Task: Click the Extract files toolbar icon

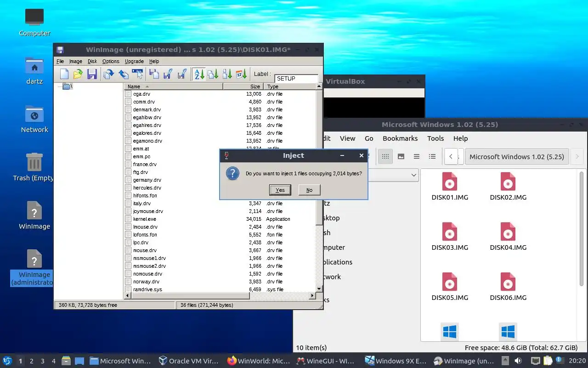Action: [123, 74]
